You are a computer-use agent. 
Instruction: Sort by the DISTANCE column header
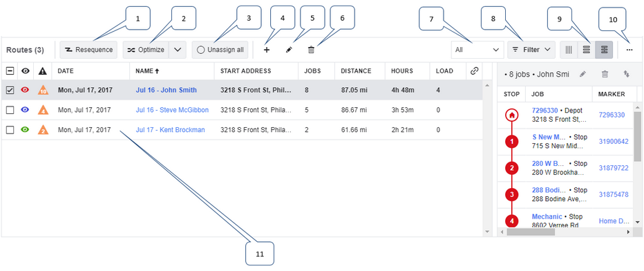pos(356,71)
